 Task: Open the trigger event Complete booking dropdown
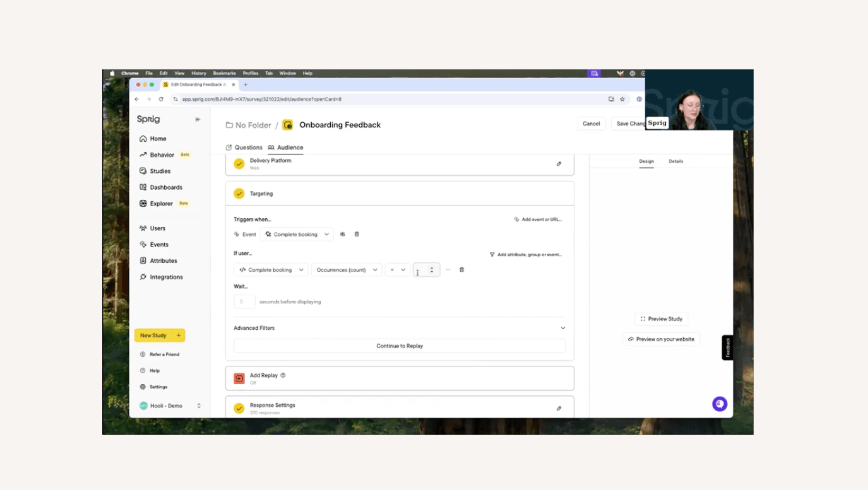(x=297, y=235)
